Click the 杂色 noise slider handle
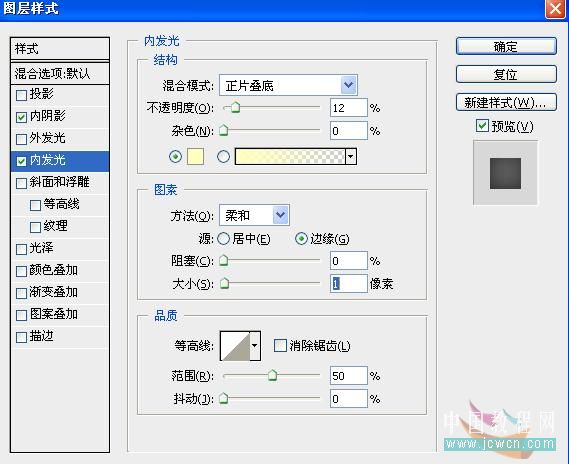 224,131
